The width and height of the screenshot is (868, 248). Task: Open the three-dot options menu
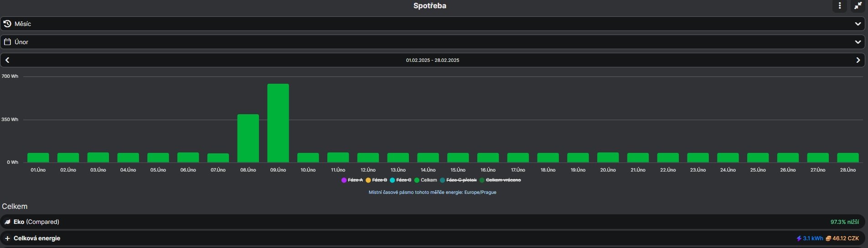click(x=839, y=6)
